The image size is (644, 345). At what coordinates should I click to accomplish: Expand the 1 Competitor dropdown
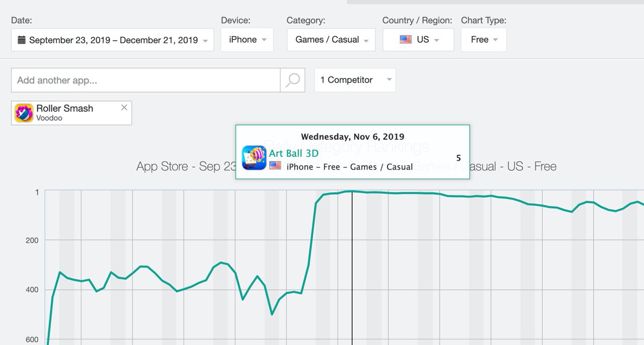coord(355,80)
